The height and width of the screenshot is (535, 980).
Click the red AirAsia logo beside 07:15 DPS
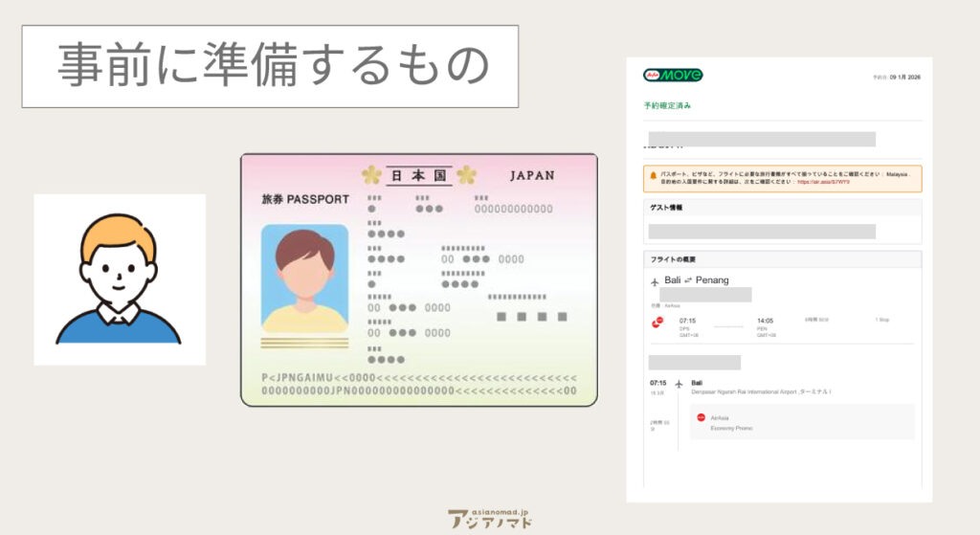tap(657, 321)
